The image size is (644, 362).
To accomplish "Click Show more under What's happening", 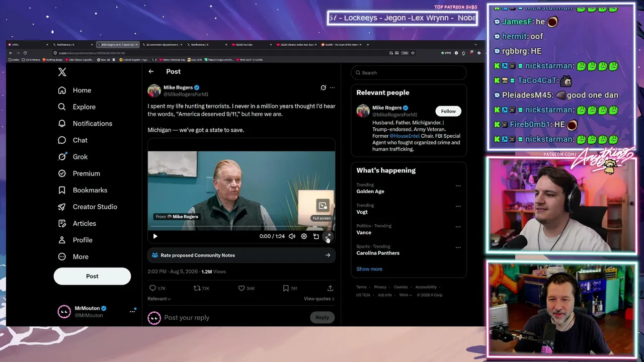I will 369,269.
